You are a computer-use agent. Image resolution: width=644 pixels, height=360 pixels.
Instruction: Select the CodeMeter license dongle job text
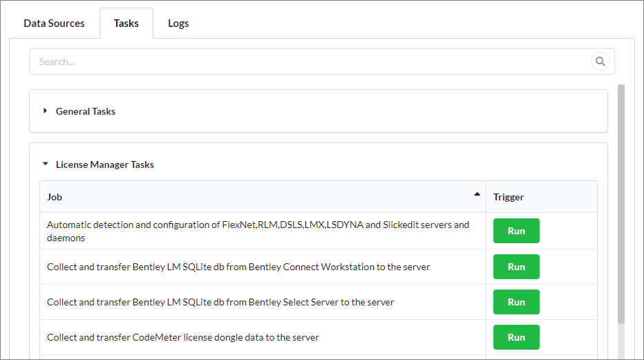pyautogui.click(x=183, y=337)
